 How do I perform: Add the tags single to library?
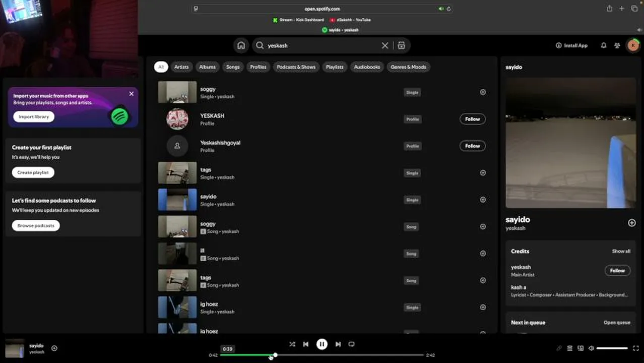click(x=483, y=173)
